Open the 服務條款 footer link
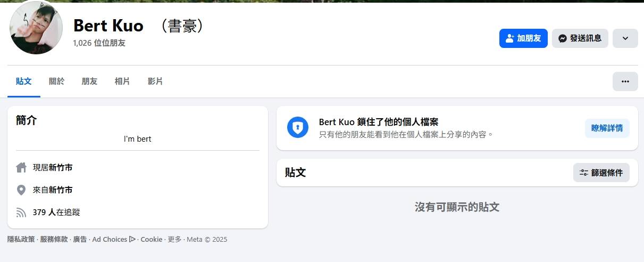Image resolution: width=644 pixels, height=262 pixels. (x=54, y=240)
